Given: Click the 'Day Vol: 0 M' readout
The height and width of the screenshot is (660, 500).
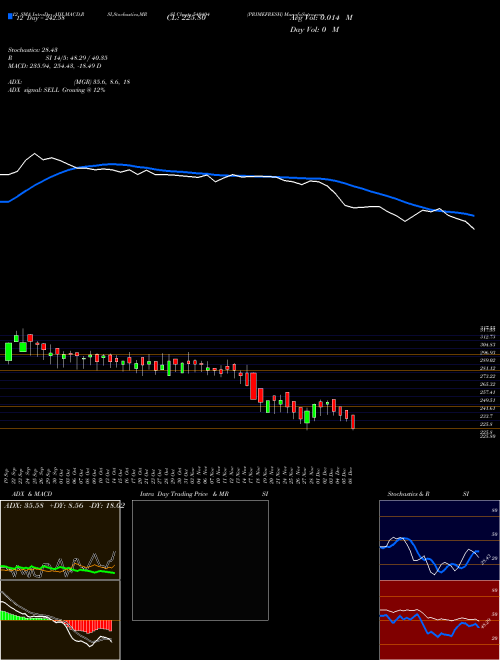Looking at the screenshot, I should click(314, 30).
